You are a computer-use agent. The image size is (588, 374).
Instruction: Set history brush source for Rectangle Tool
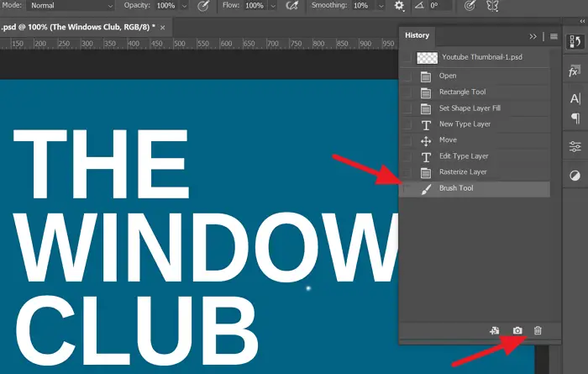[407, 92]
